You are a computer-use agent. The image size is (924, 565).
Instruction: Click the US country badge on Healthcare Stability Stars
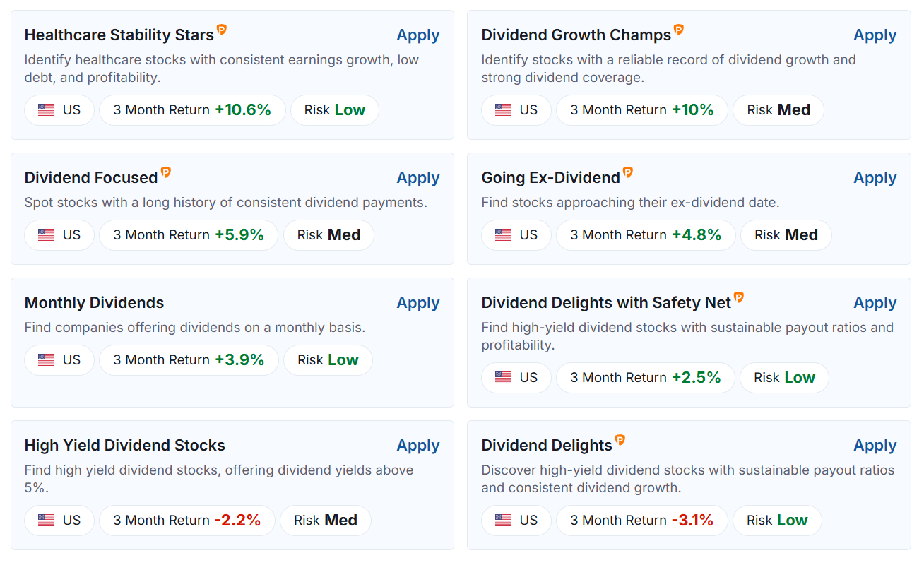tap(59, 109)
